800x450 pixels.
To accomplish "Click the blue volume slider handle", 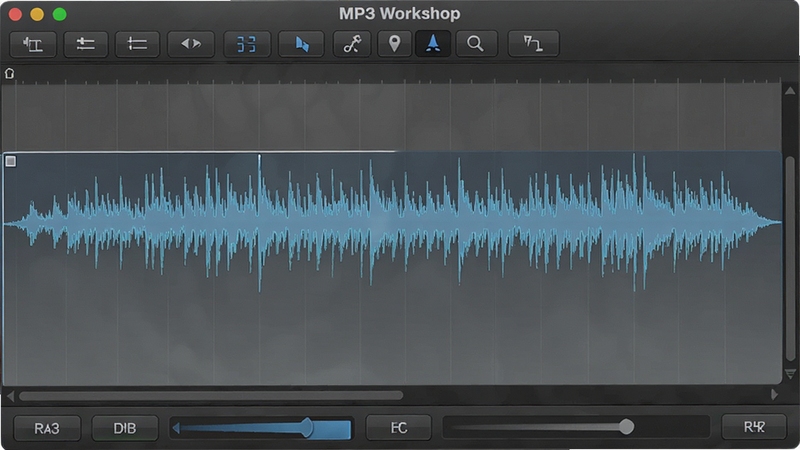I will tap(307, 428).
